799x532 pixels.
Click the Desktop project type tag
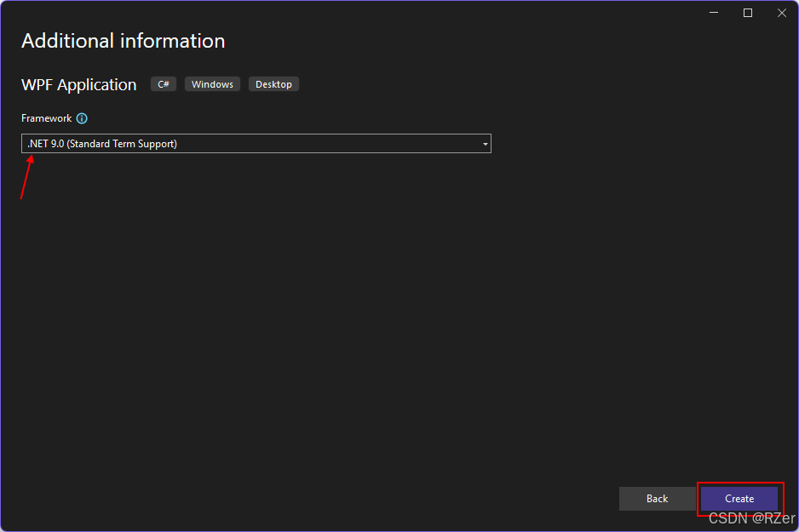click(x=273, y=84)
